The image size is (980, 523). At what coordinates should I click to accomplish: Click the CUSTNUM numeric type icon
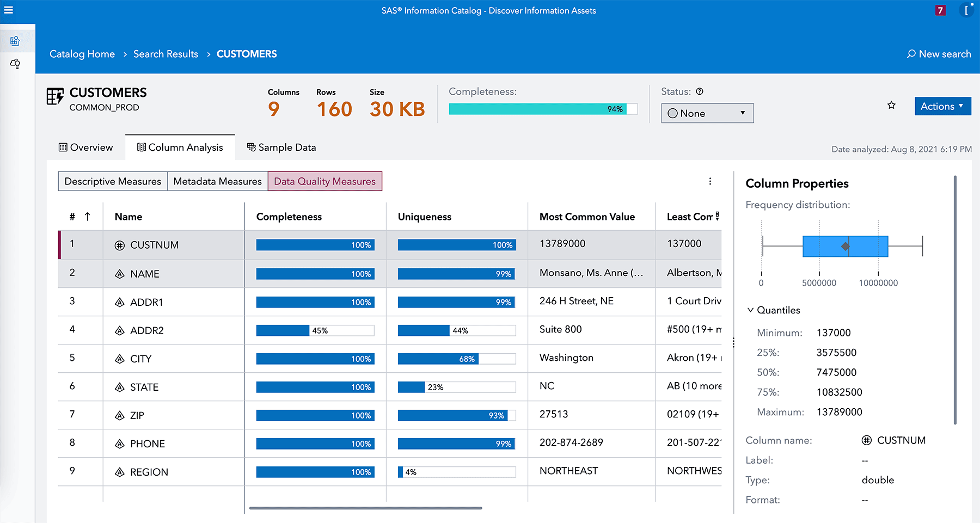pyautogui.click(x=120, y=245)
